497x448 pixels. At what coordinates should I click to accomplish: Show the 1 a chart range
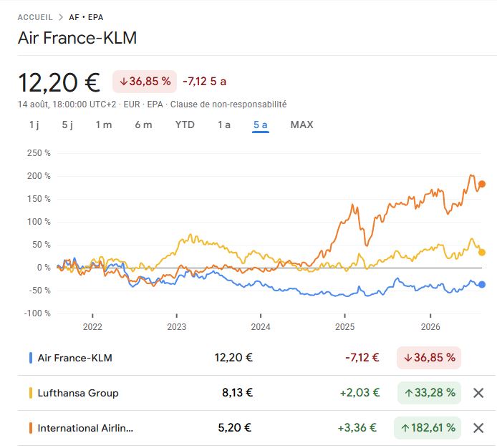click(223, 125)
